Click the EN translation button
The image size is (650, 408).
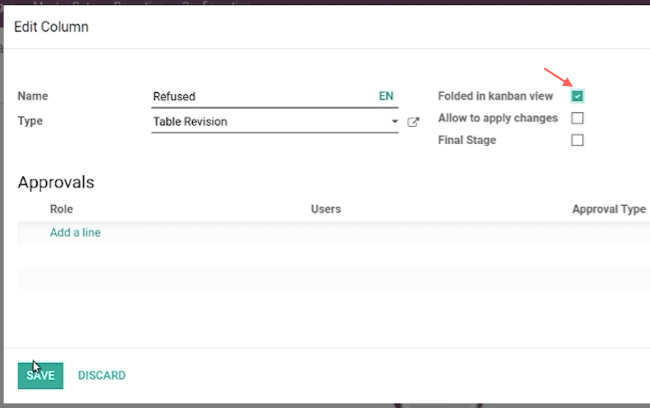[386, 96]
